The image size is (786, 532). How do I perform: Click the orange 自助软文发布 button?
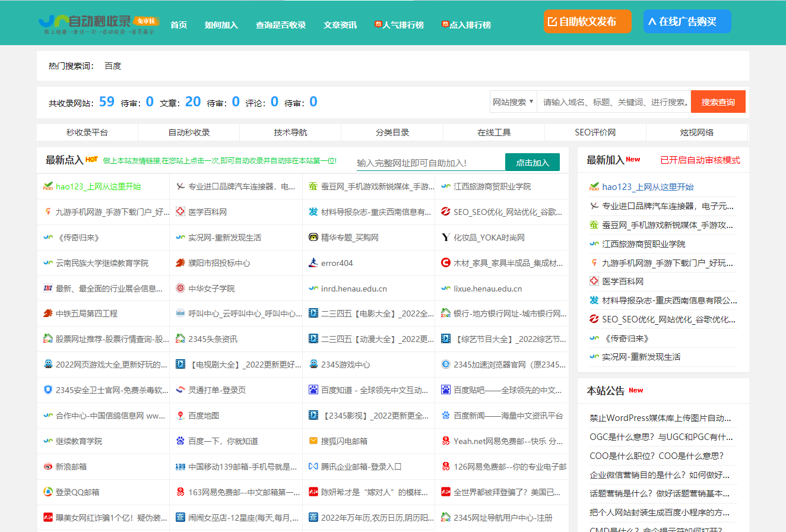coord(587,21)
